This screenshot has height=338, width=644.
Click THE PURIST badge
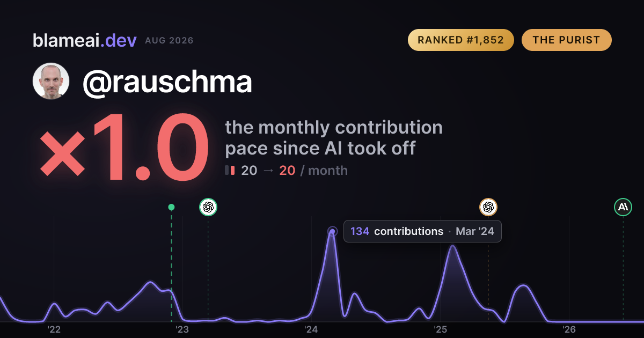pyautogui.click(x=566, y=40)
